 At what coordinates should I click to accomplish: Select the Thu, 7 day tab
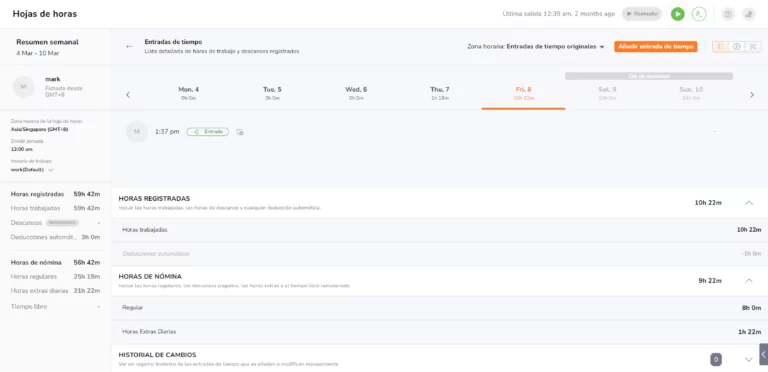click(440, 93)
